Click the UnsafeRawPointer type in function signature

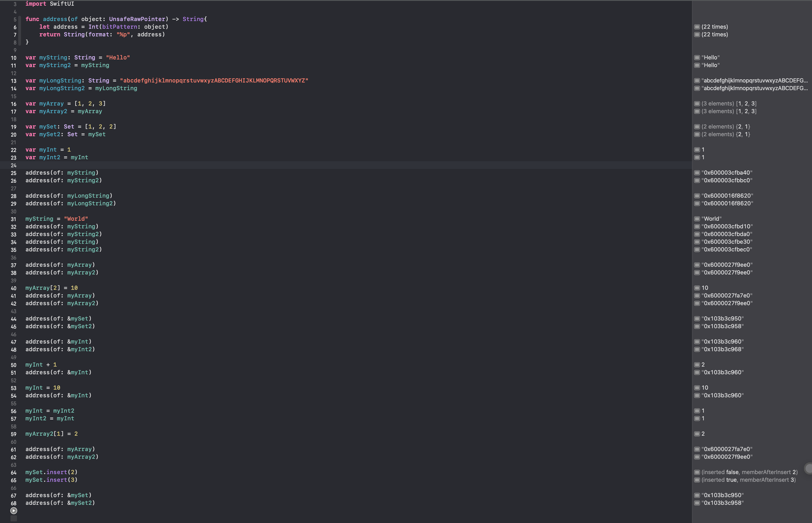(137, 19)
